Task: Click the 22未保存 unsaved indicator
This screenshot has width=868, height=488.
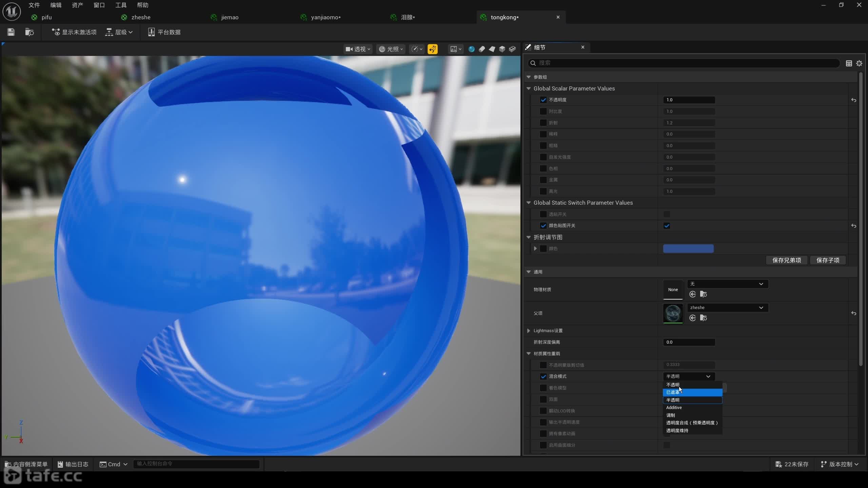Action: pos(792,464)
